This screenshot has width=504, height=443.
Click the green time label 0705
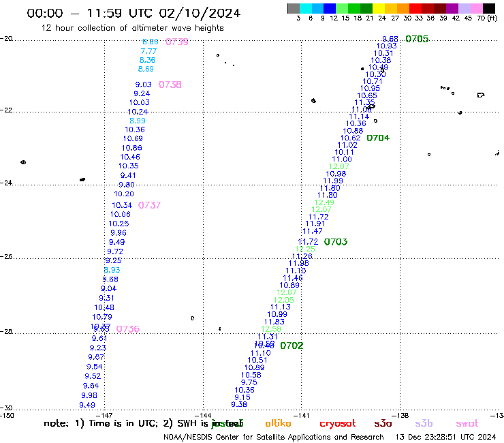pyautogui.click(x=417, y=39)
